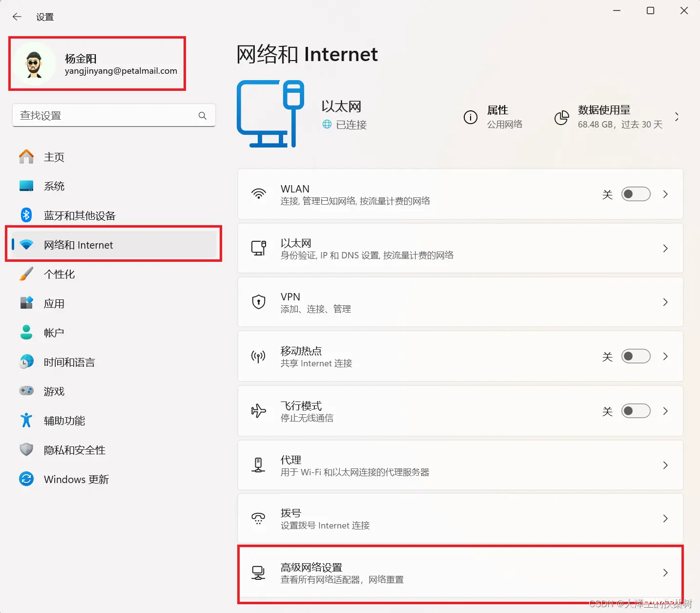The width and height of the screenshot is (700, 613).
Task: Click the globe clock icon for 时间和语言
Action: tap(26, 362)
